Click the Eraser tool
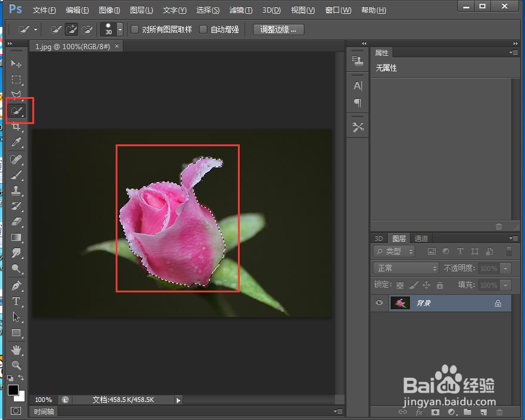Screen dimensions: 525x420 point(17,222)
